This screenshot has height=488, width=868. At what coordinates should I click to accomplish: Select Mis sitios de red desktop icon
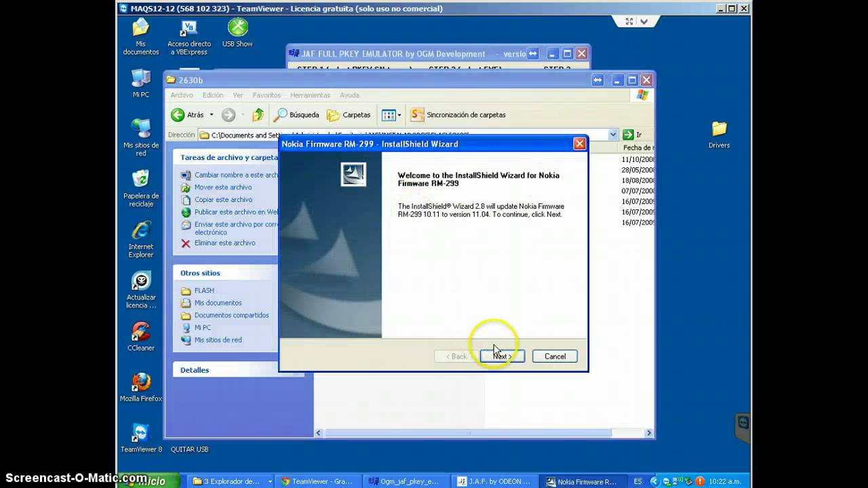coord(141,138)
